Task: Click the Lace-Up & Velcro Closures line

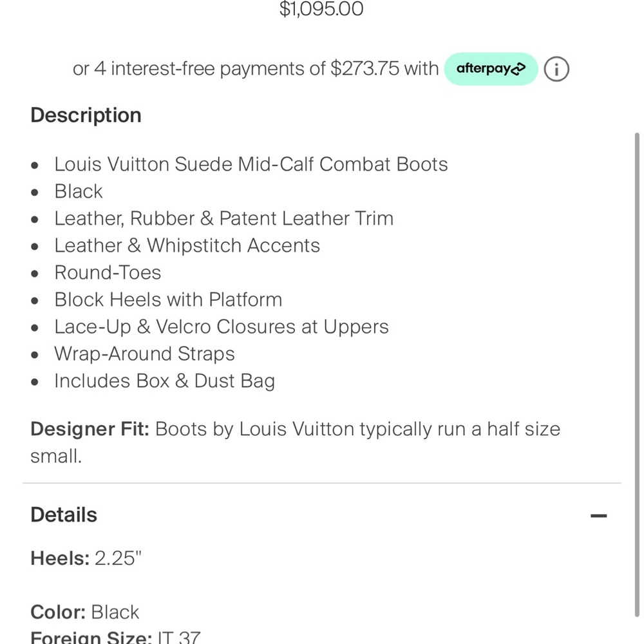Action: point(221,327)
